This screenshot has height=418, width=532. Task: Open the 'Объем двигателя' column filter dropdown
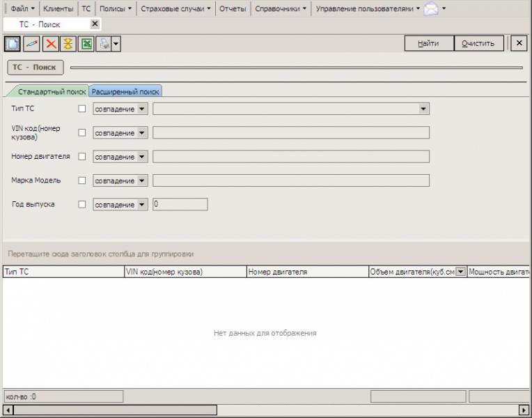[x=460, y=272]
